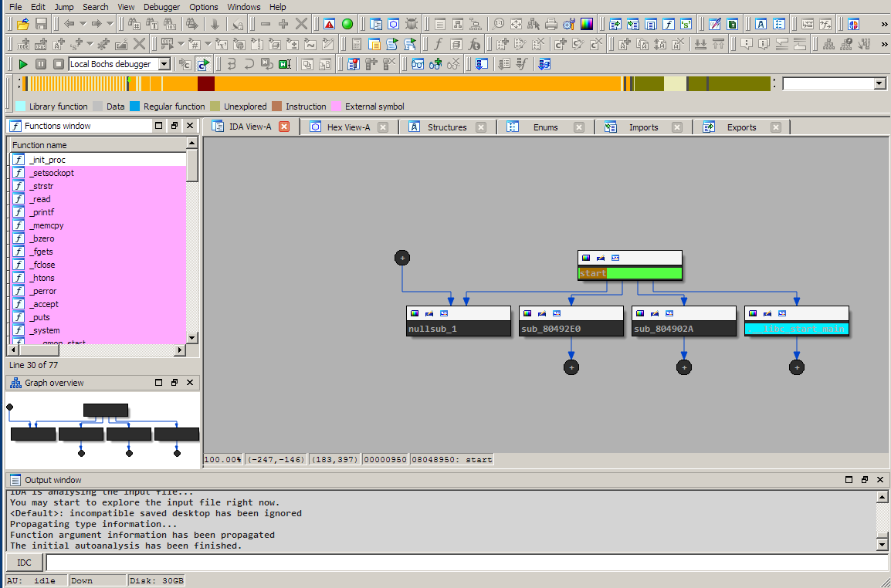The width and height of the screenshot is (891, 588).
Task: Start the process with green play button
Action: tap(23, 64)
